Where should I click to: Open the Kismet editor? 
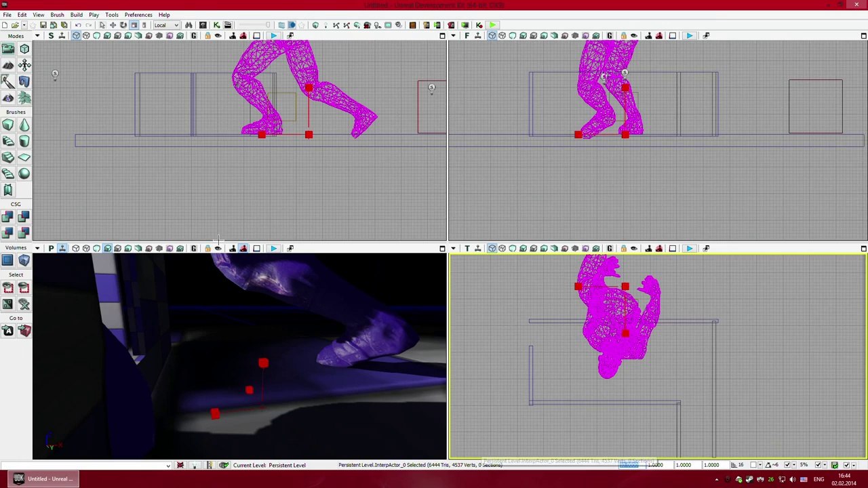[x=216, y=25]
